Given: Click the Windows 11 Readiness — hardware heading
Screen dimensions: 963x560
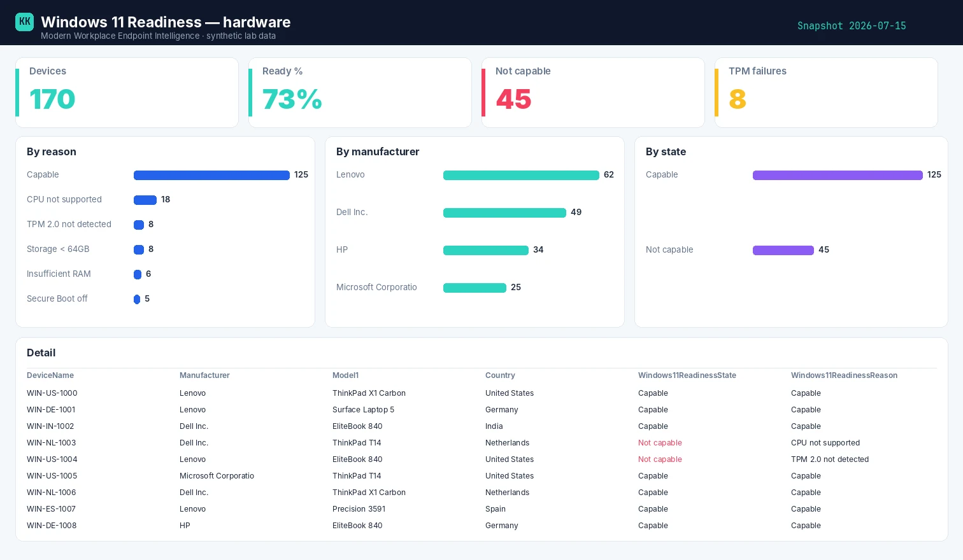Looking at the screenshot, I should [x=166, y=22].
